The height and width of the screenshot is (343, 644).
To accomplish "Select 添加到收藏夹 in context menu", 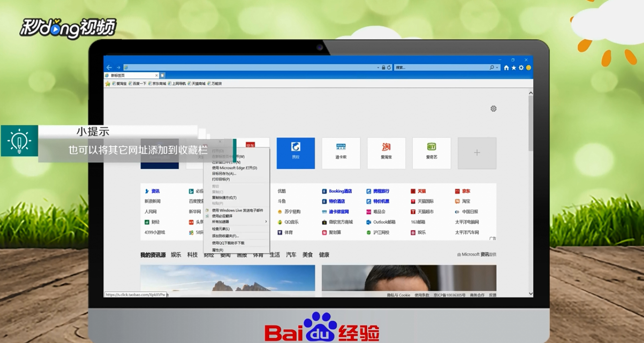I will (236, 236).
